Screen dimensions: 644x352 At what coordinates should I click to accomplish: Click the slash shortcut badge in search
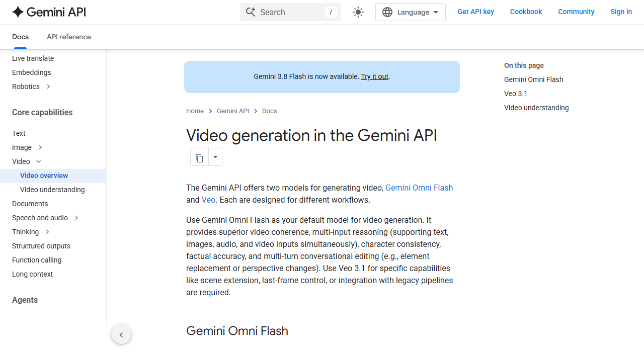[x=331, y=12]
